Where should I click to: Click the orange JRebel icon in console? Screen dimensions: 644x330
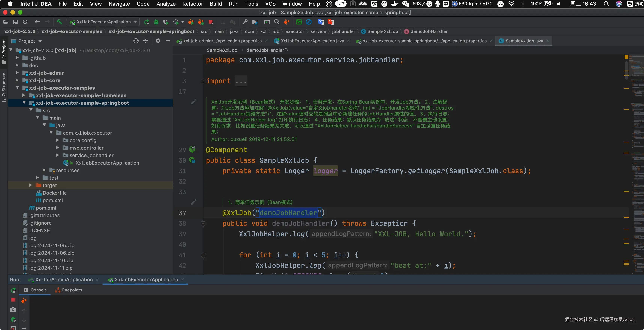point(24,301)
